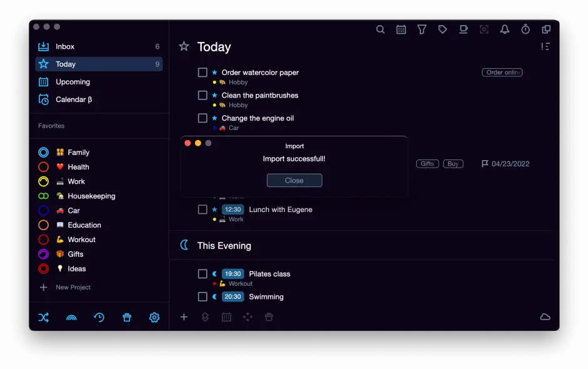
Task: Select Inbox in the sidebar
Action: 65,47
